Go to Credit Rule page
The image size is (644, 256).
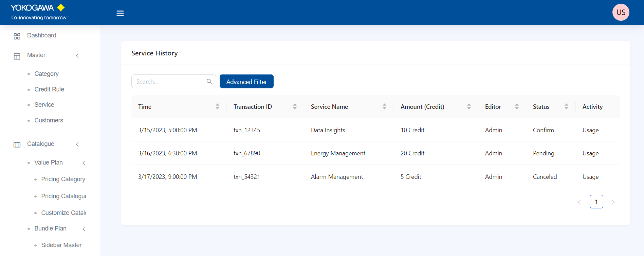point(49,89)
